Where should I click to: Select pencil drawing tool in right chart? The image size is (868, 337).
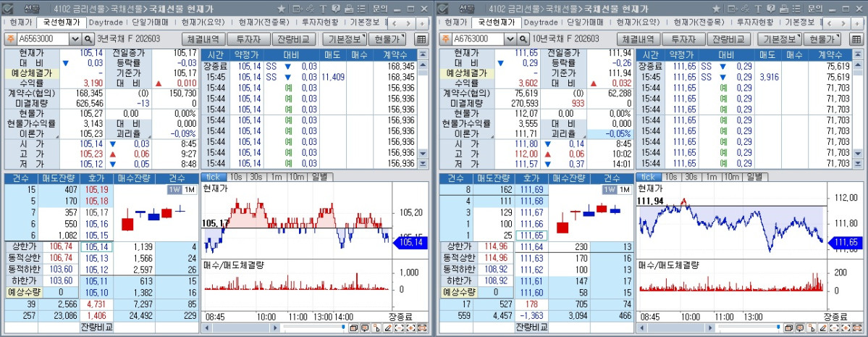(x=824, y=328)
